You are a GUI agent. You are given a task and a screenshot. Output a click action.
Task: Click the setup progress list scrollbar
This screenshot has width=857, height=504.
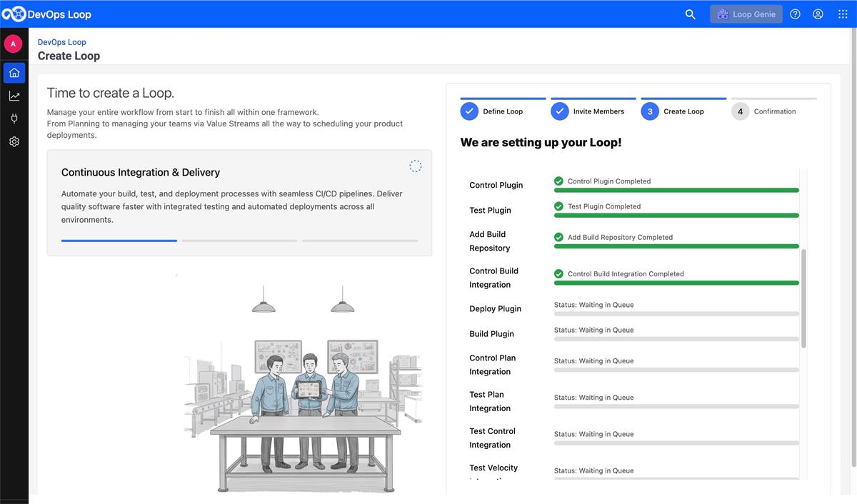[803, 298]
